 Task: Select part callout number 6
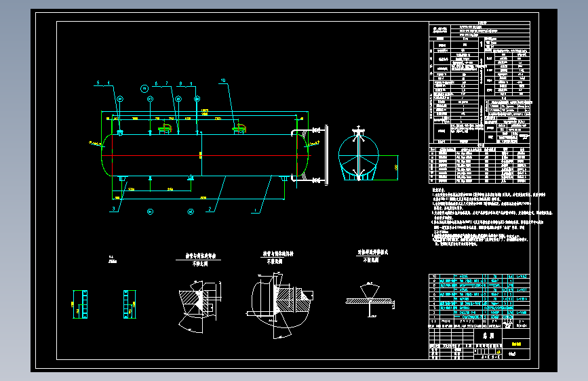point(157,83)
